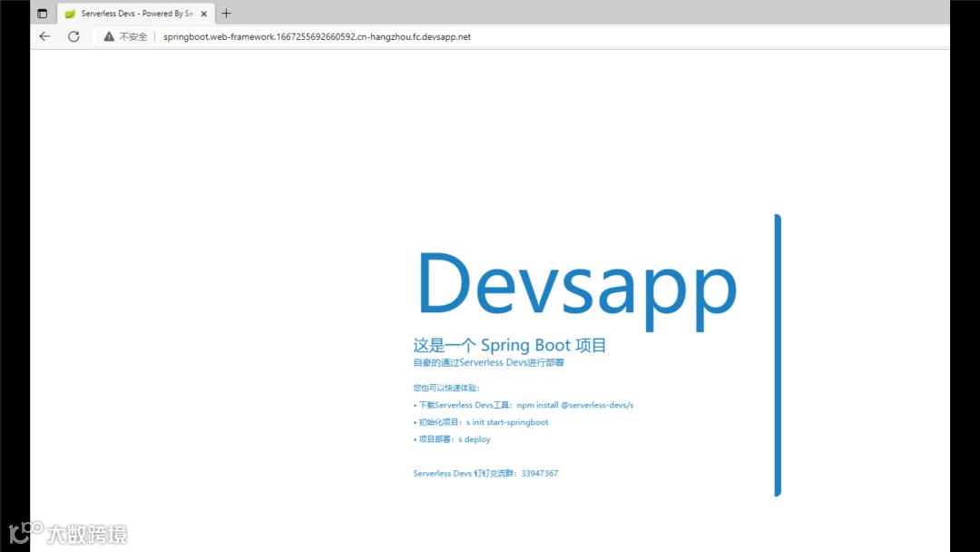Screen dimensions: 980x552
Task: Click the warning triangle beside 不安全
Action: pyautogui.click(x=109, y=36)
